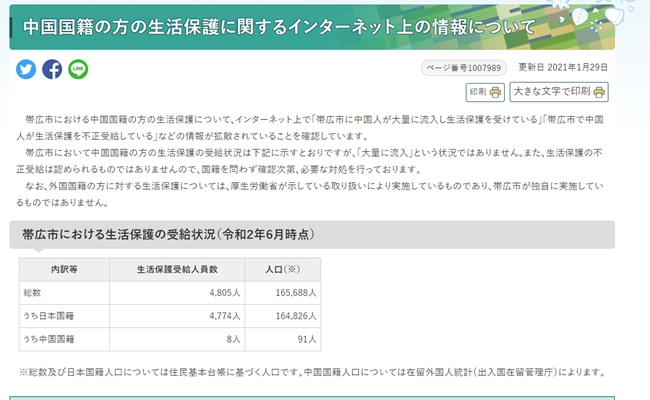This screenshot has width=650, height=400.
Task: Select the 生活保護受給人員数 column header
Action: point(177,270)
